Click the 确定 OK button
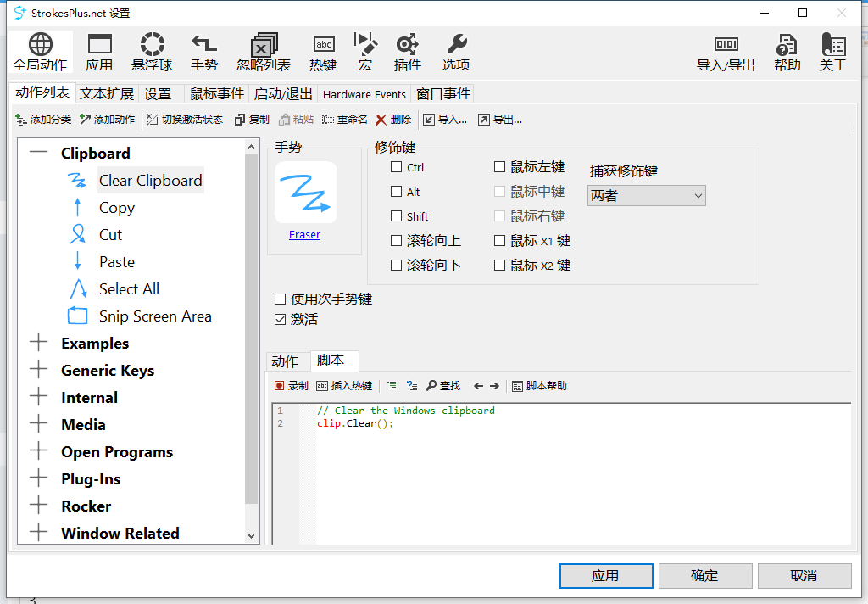Screen dimensions: 868x604 tap(704, 576)
